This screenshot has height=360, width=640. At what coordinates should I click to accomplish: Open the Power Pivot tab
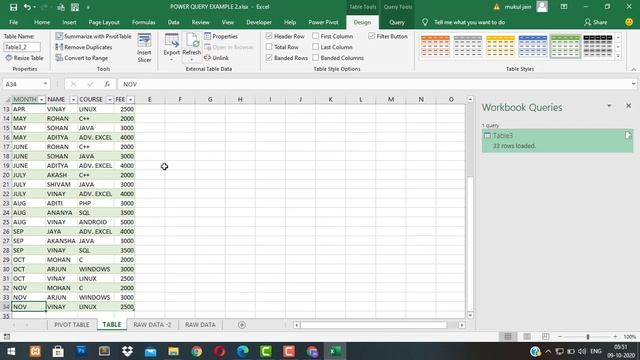(x=323, y=22)
